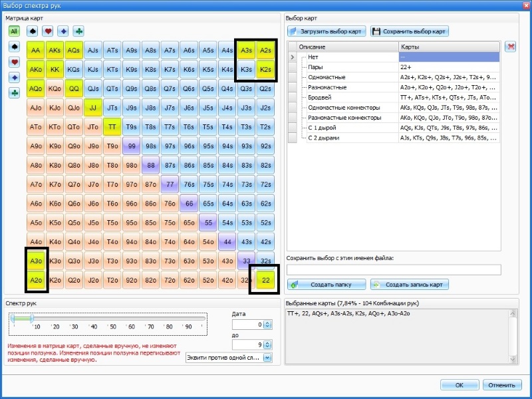Click the spade suit icon in top row

(32, 31)
